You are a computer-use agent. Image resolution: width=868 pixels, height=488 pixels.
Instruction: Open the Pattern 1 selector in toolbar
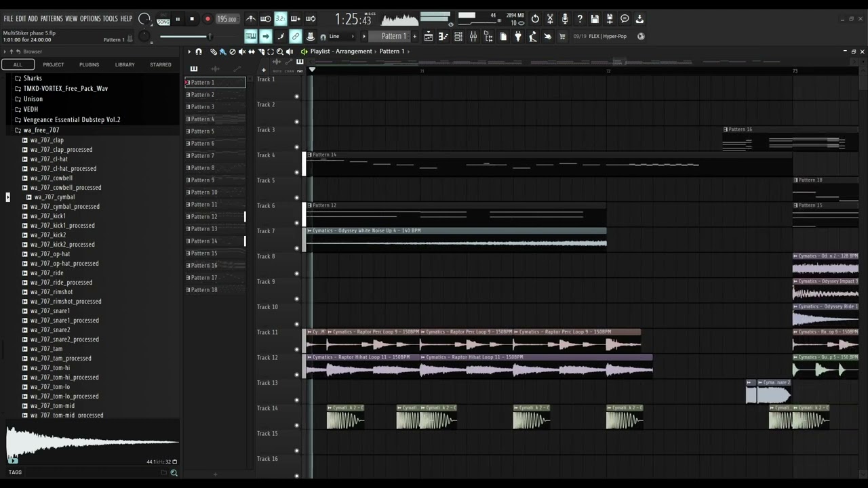390,36
